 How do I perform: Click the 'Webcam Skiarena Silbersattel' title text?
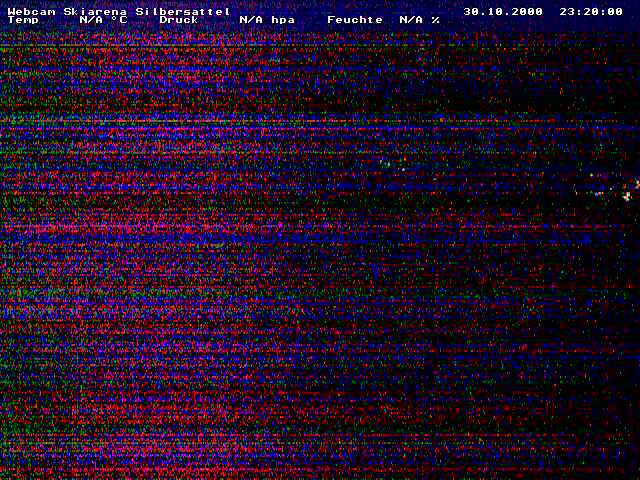[x=119, y=11]
